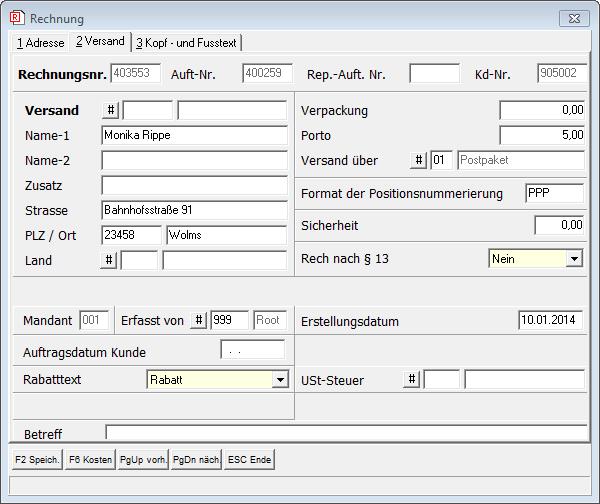This screenshot has height=504, width=600.
Task: Select the 2 Versand tab
Action: 100,42
